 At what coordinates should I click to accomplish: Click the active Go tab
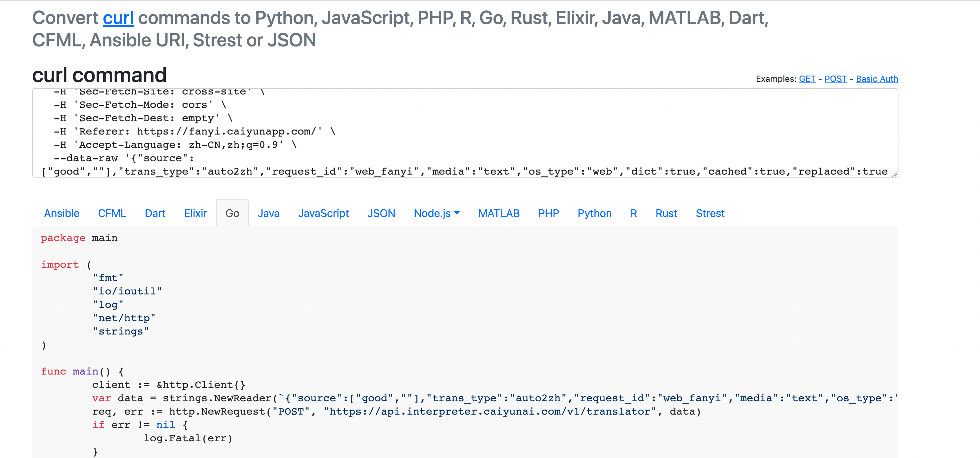pyautogui.click(x=232, y=213)
